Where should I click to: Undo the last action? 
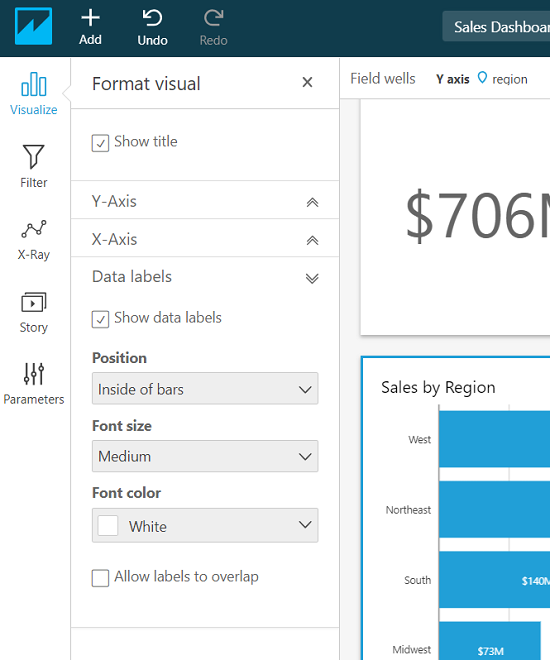[x=152, y=28]
